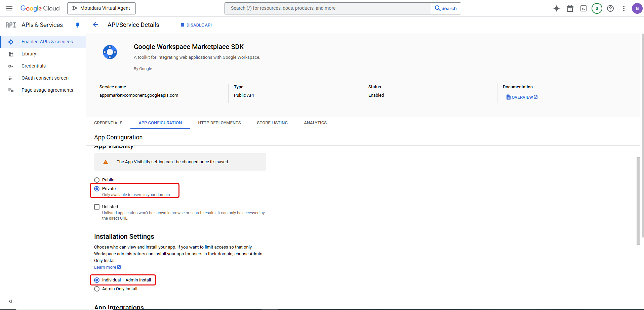This screenshot has height=310, width=644.
Task: Select the Public app visibility option
Action: point(97,180)
